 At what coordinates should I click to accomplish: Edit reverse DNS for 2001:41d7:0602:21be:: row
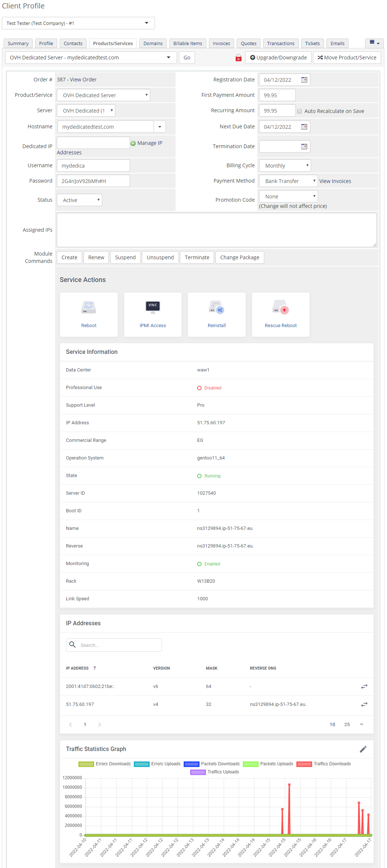coord(364,686)
